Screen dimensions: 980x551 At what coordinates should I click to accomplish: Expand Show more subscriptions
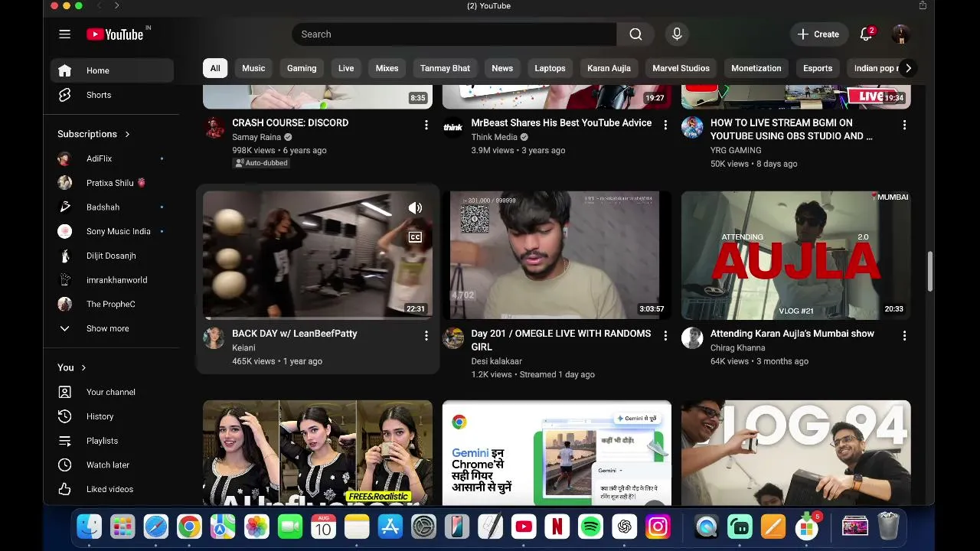pos(112,328)
